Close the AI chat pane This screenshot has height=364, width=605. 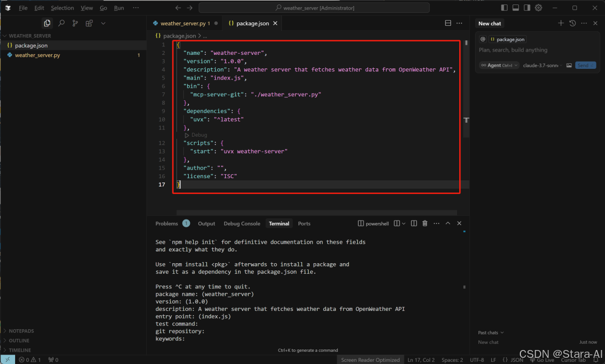[595, 23]
